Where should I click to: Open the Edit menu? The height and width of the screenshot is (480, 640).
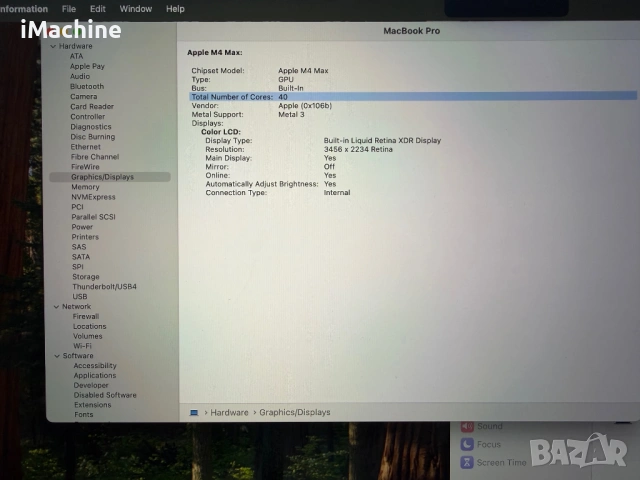pos(98,9)
